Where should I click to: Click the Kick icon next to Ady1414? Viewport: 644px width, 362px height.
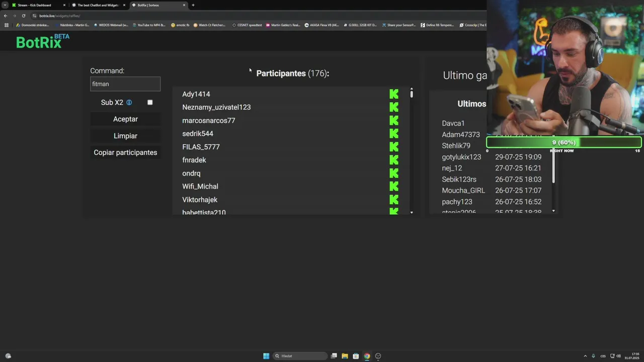pyautogui.click(x=394, y=94)
